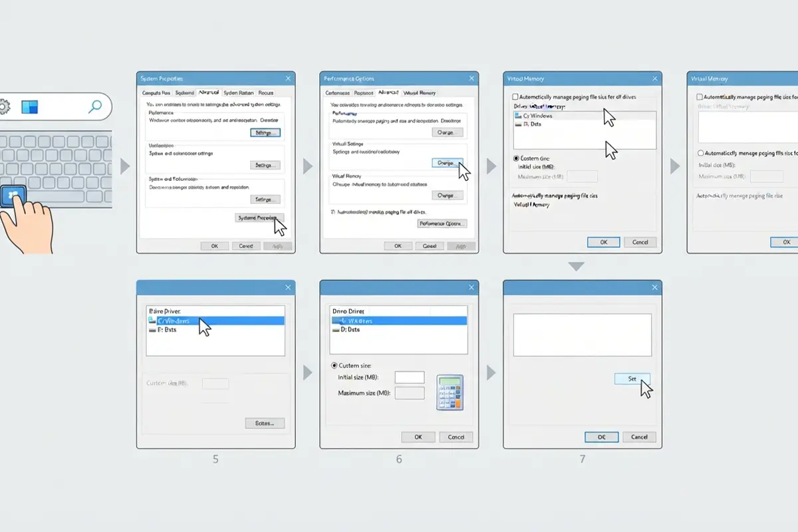The width and height of the screenshot is (798, 532).
Task: Select the Custom size radio in Virtual Memory
Action: pyautogui.click(x=516, y=159)
